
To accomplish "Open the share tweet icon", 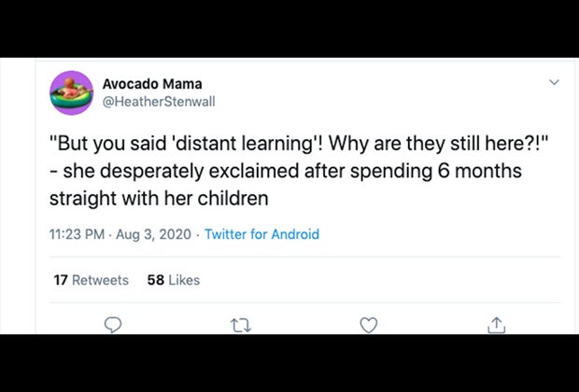I will point(496,324).
